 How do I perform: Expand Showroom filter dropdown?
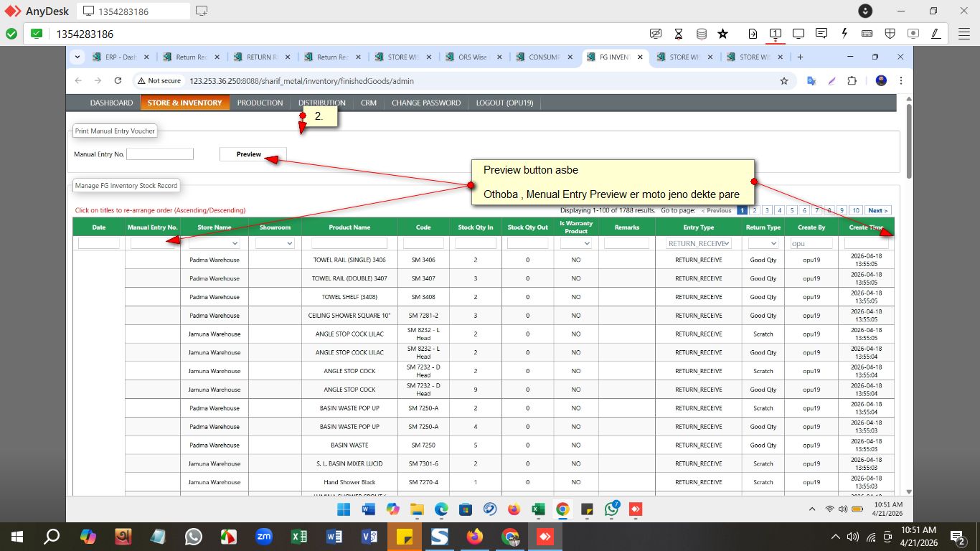click(275, 244)
